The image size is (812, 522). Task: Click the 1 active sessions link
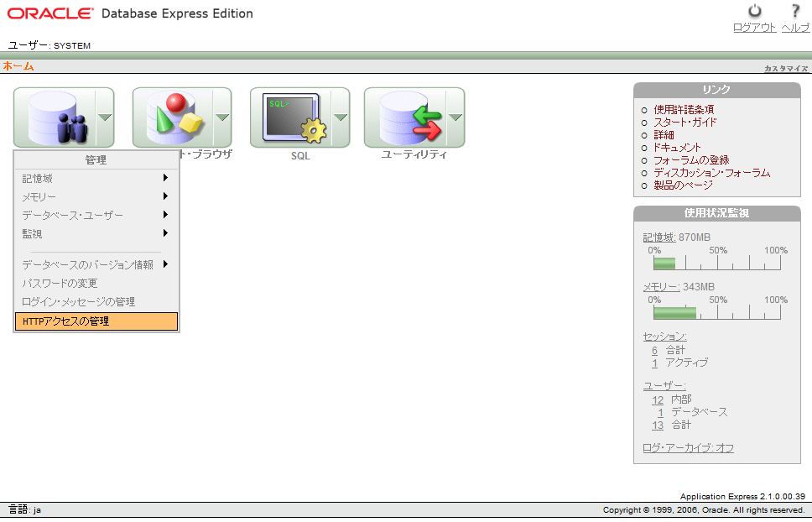(x=654, y=363)
